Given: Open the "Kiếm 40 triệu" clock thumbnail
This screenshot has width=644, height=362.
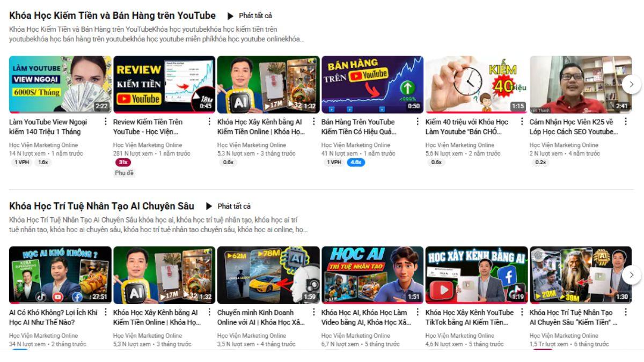Looking at the screenshot, I should [477, 84].
